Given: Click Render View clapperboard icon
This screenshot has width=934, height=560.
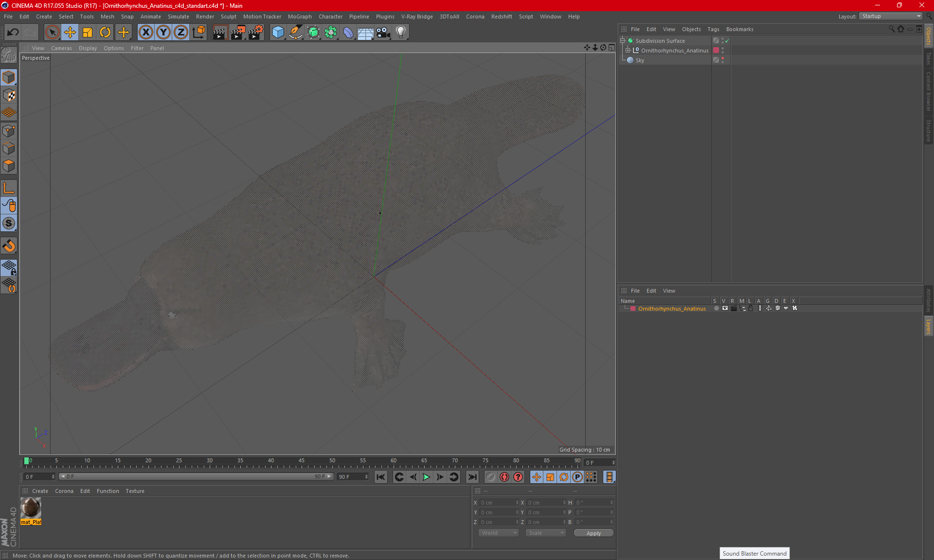Looking at the screenshot, I should 220,33.
